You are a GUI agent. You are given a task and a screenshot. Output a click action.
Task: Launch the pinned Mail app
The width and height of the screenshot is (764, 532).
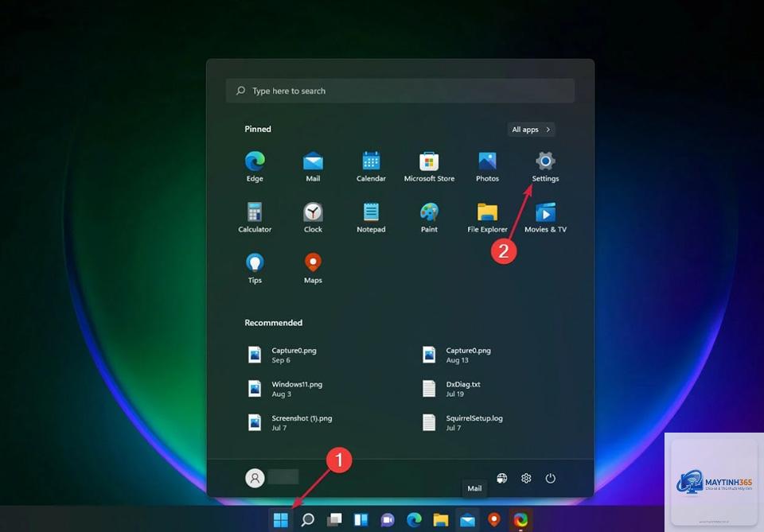pos(313,167)
